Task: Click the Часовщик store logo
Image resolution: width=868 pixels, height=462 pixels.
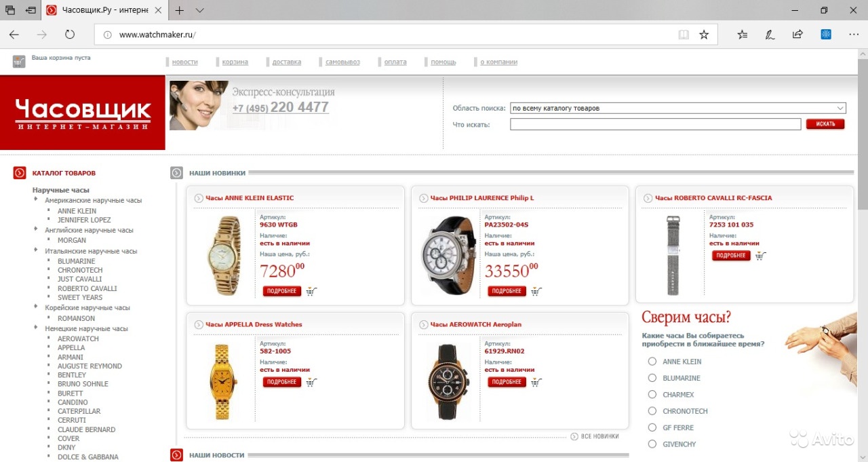Action: click(x=83, y=113)
